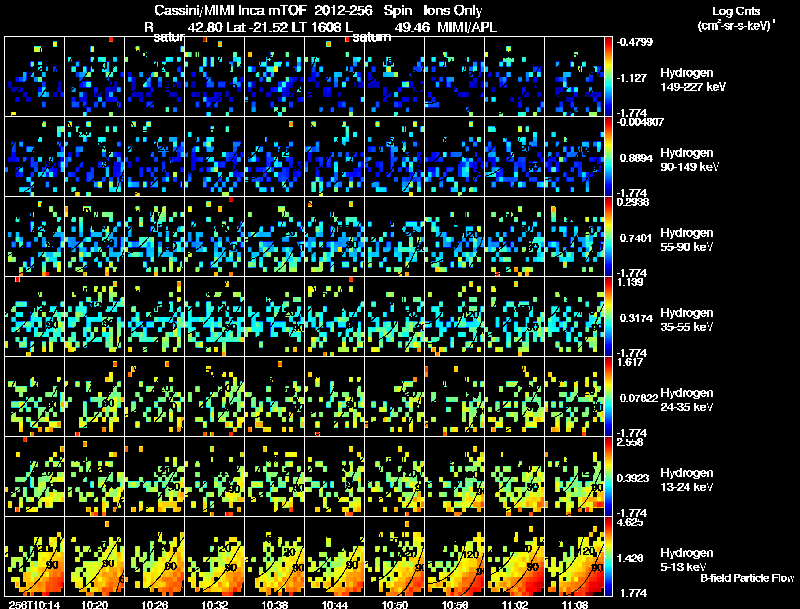Click the '-1.127' colorbar midpoint value
The image size is (800, 609).
(x=632, y=78)
